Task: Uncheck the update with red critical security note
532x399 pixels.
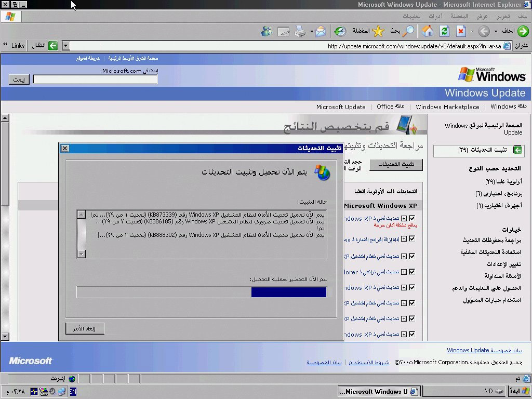Action: [x=412, y=219]
